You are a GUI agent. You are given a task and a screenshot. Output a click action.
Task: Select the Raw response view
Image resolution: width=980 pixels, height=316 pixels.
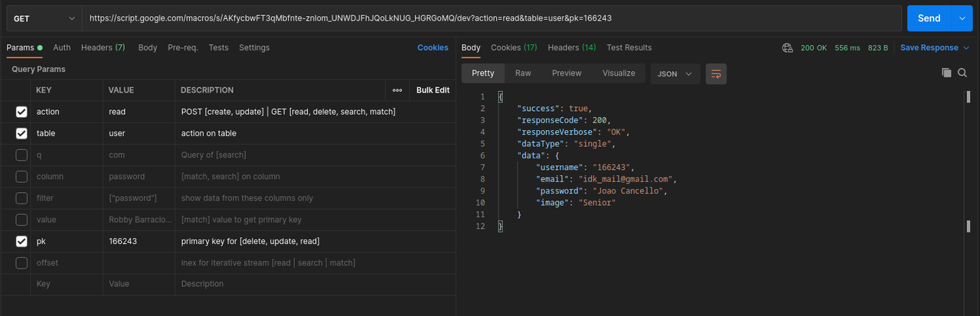point(523,73)
